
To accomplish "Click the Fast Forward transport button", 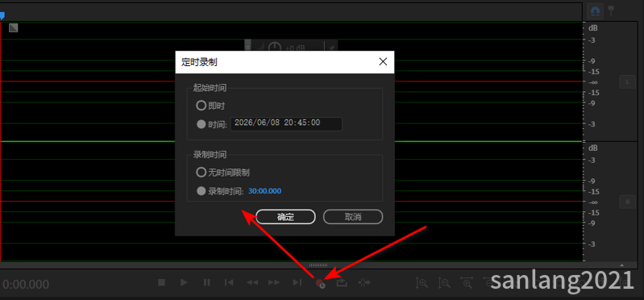I will pyautogui.click(x=274, y=282).
